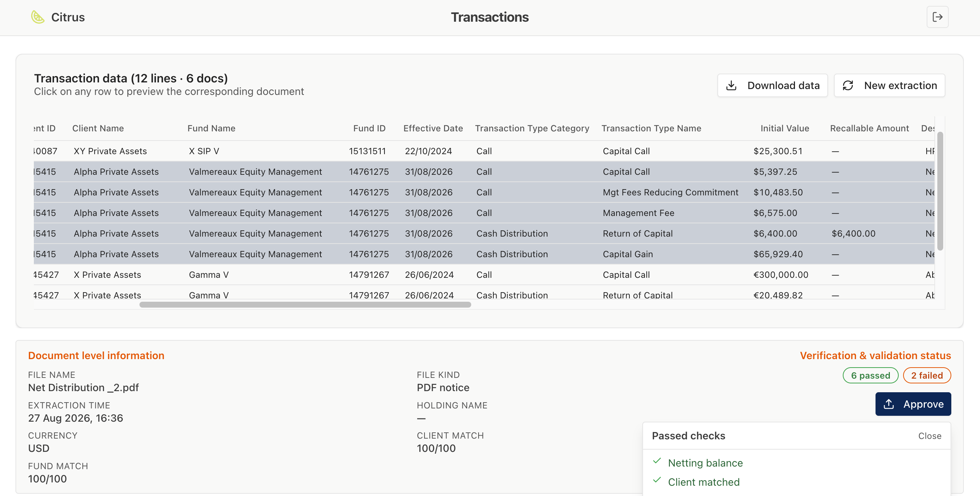Click the vertical table scrollbar
Screen dimensions: 980x496
point(940,191)
